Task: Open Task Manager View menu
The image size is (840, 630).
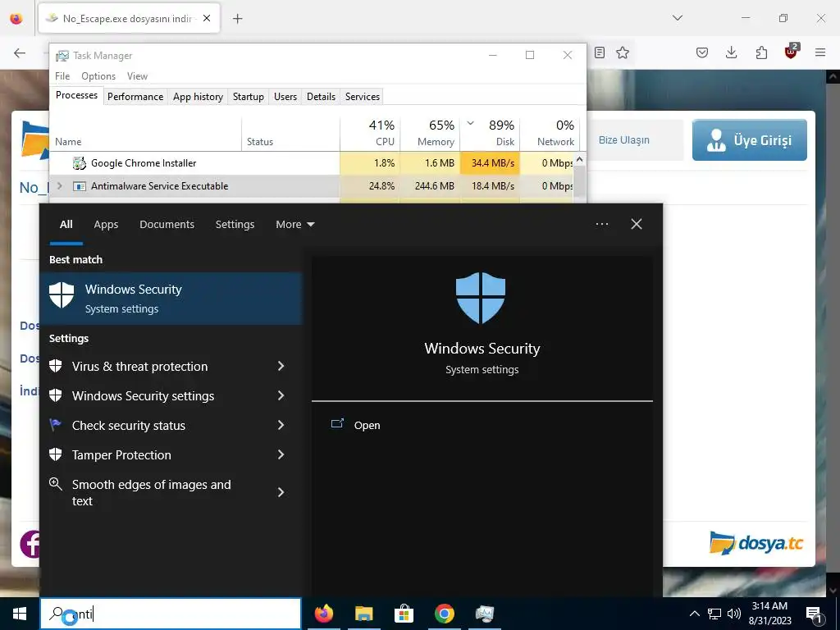Action: pyautogui.click(x=137, y=76)
